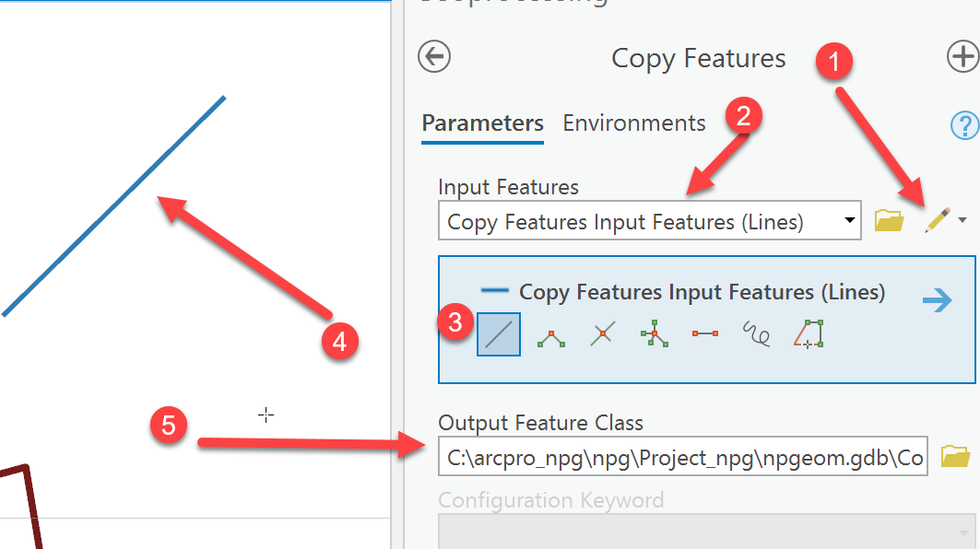Click the Output Feature Class path field
The width and height of the screenshot is (980, 549).
click(682, 458)
